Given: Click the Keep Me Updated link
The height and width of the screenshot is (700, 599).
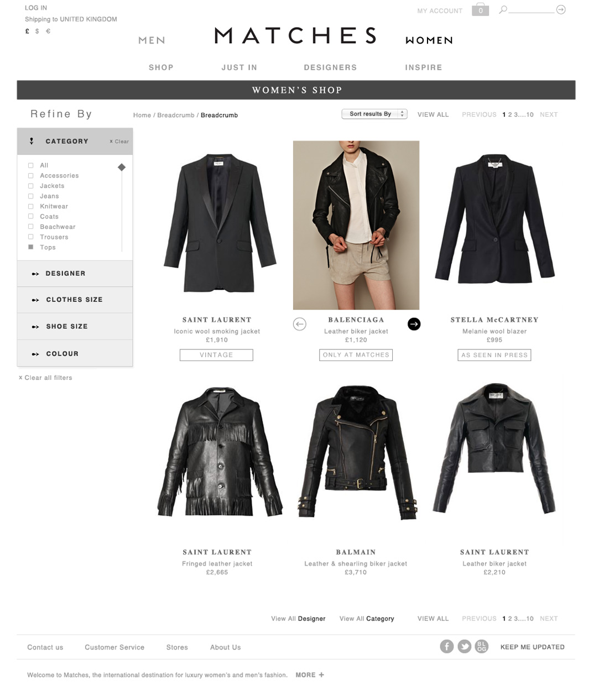Looking at the screenshot, I should point(532,647).
